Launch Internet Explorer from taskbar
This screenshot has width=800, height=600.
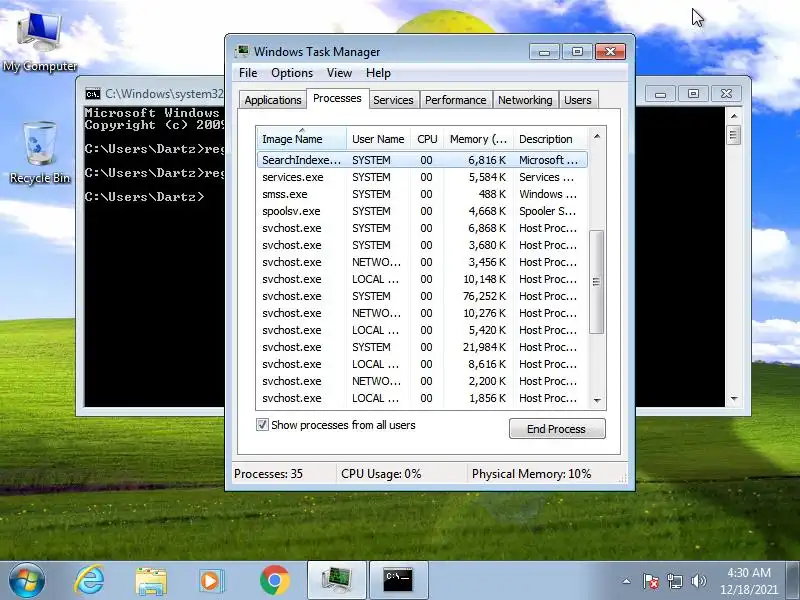[89, 581]
